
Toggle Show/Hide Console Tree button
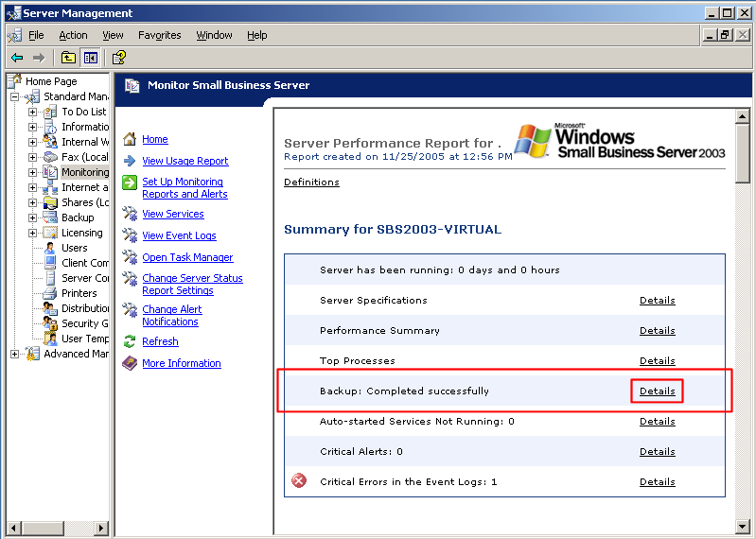(90, 58)
